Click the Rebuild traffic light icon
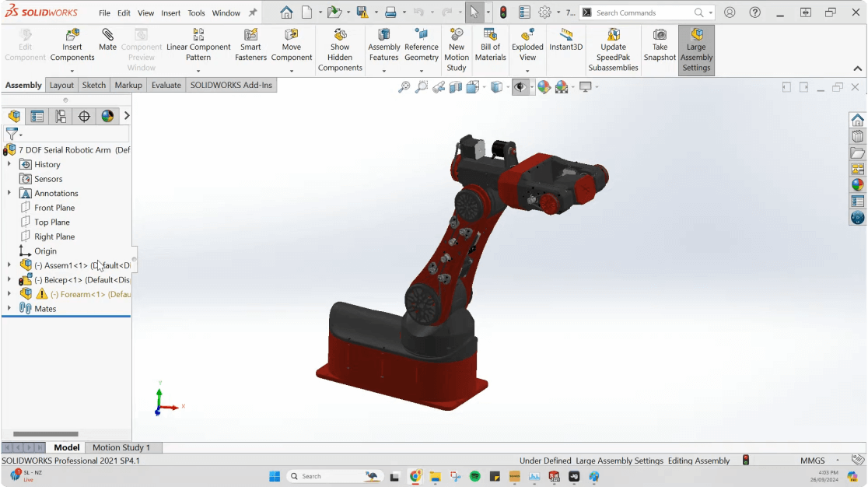 point(503,12)
